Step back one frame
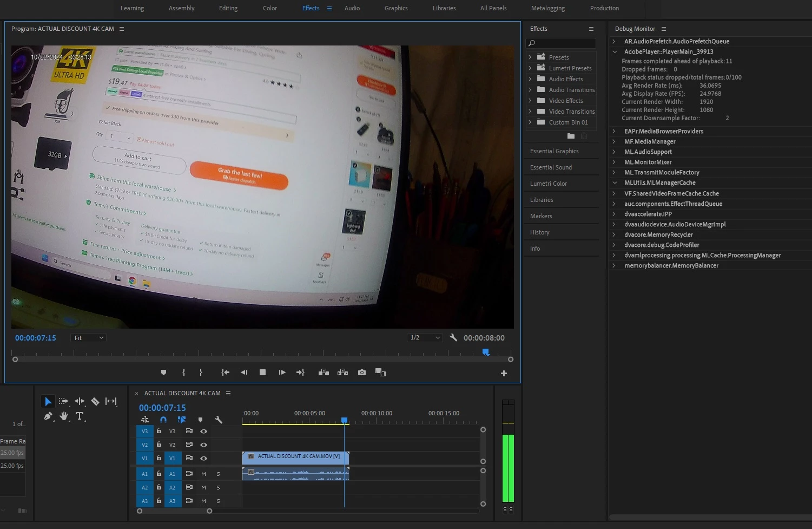The width and height of the screenshot is (812, 529). 244,373
